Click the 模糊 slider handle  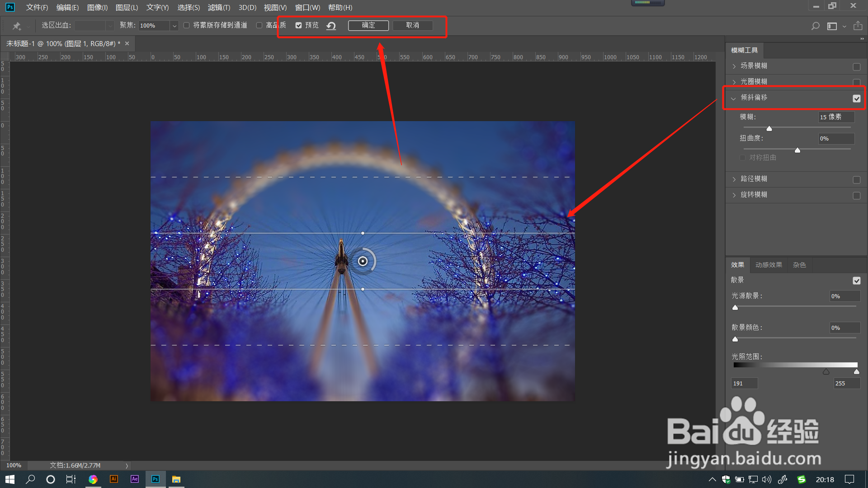pyautogui.click(x=769, y=129)
